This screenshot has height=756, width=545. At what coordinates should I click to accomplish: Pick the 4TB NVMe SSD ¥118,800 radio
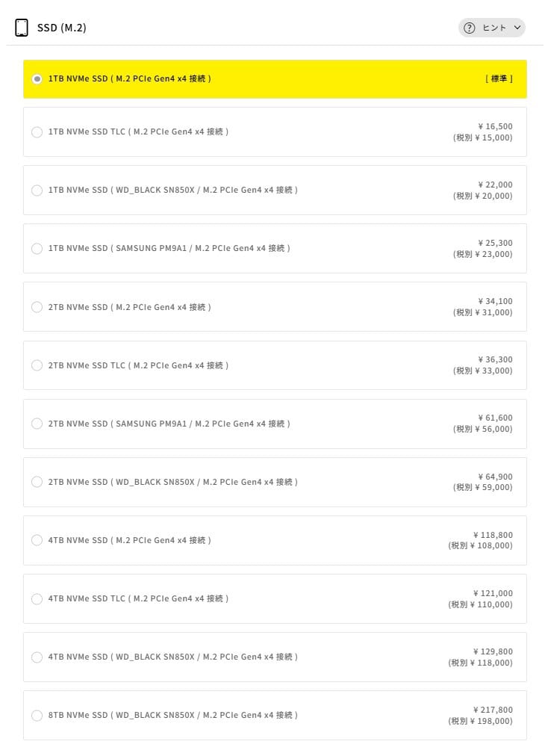tap(37, 540)
